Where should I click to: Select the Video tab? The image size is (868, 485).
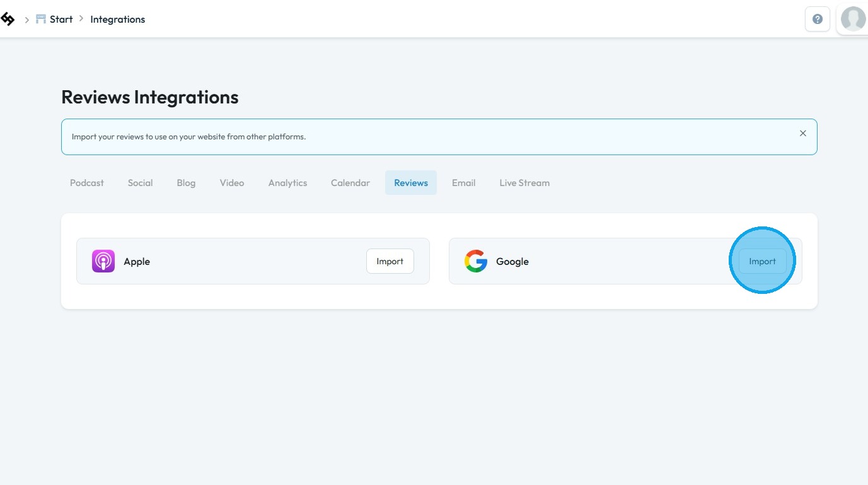(x=232, y=183)
